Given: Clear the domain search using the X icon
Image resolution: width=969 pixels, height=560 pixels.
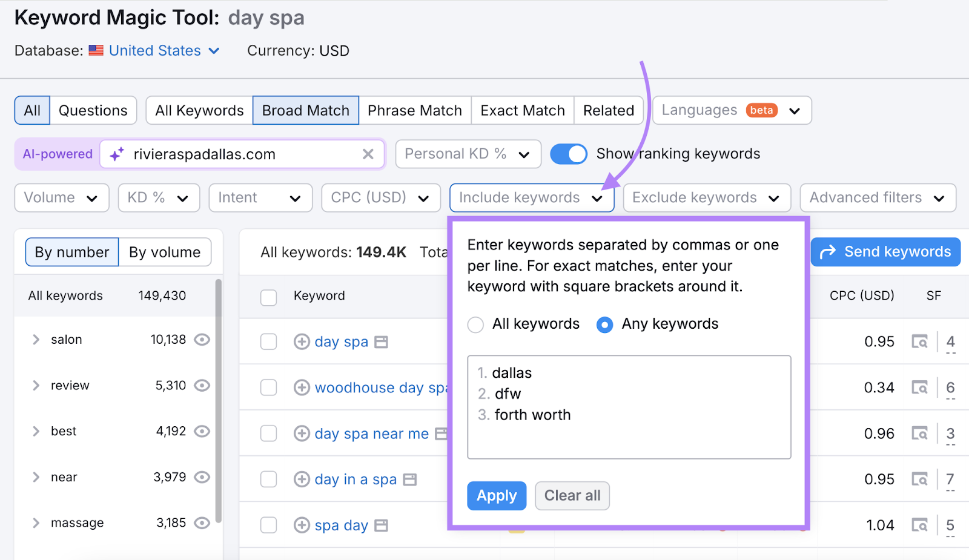Looking at the screenshot, I should [368, 154].
